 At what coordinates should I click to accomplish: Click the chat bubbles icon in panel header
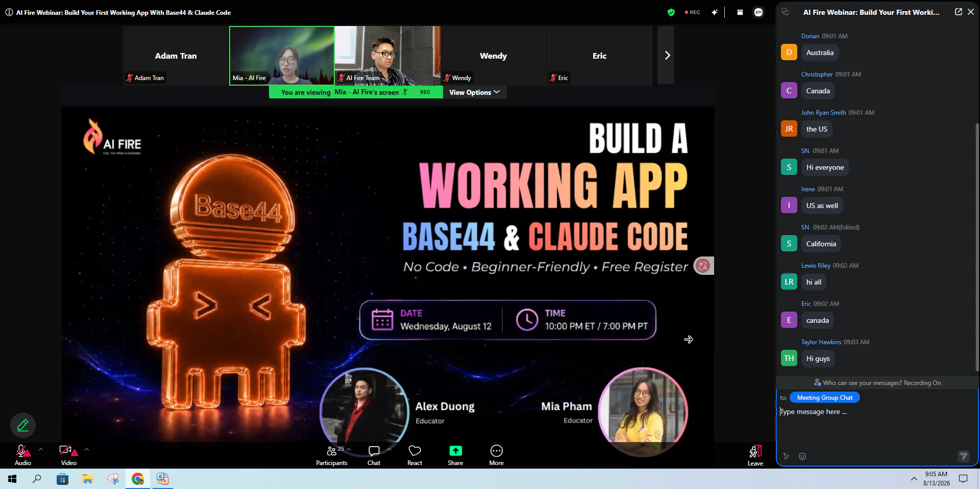[x=785, y=12]
